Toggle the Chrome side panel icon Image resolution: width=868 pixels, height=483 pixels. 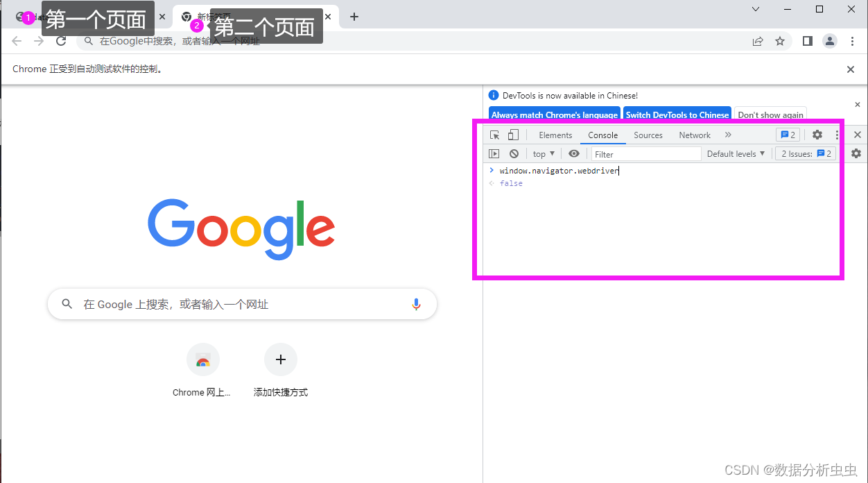click(807, 41)
